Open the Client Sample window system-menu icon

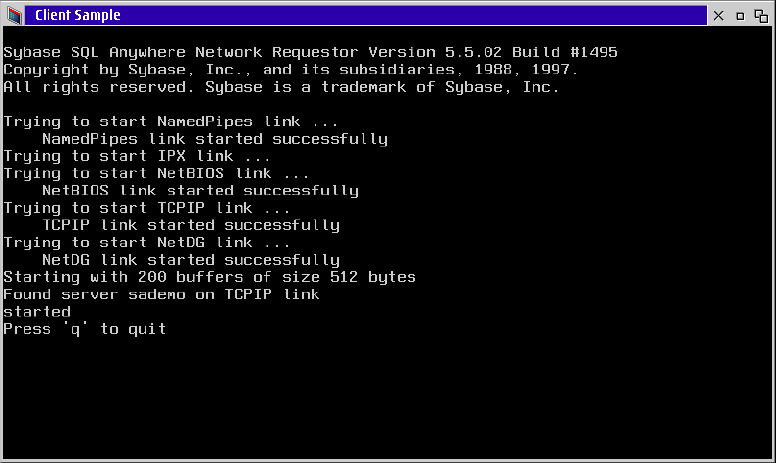click(x=15, y=15)
